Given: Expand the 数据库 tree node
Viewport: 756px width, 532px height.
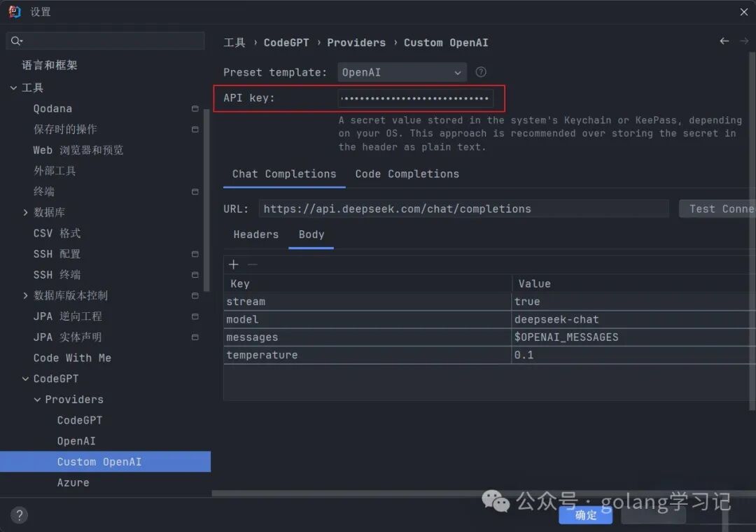Looking at the screenshot, I should [26, 212].
